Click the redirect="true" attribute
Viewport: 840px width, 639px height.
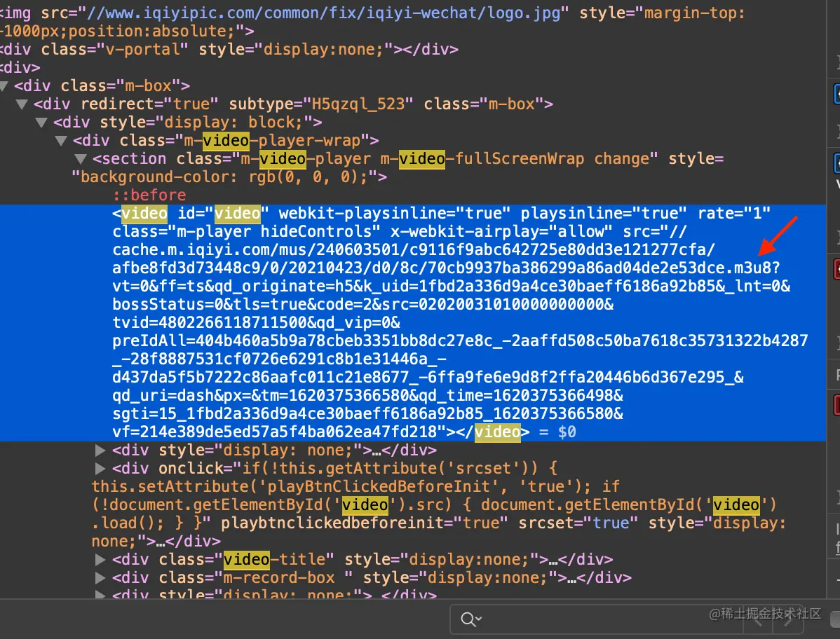click(x=149, y=104)
